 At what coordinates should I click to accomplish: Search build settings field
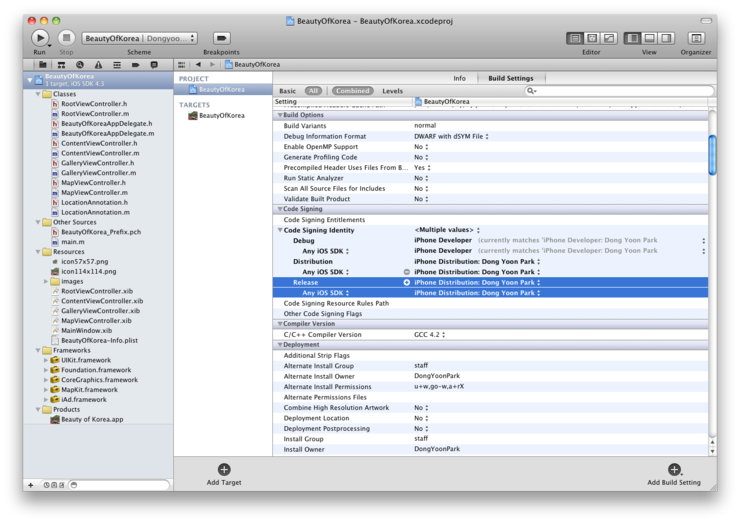(x=619, y=91)
